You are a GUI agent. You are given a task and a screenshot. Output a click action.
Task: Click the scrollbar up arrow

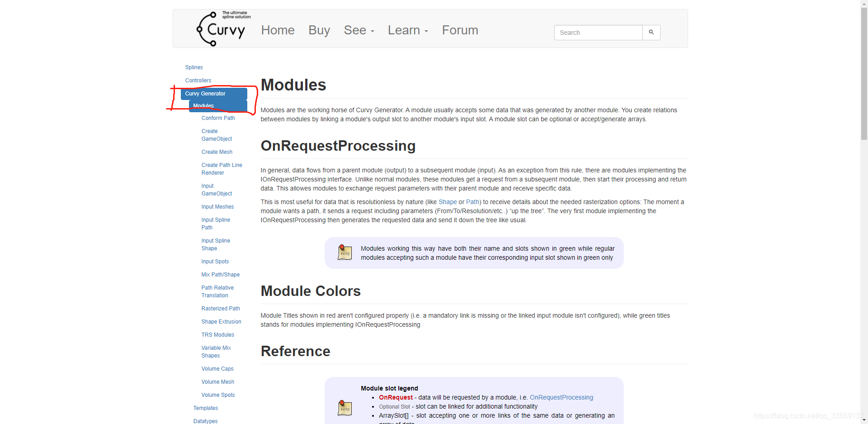click(864, 4)
